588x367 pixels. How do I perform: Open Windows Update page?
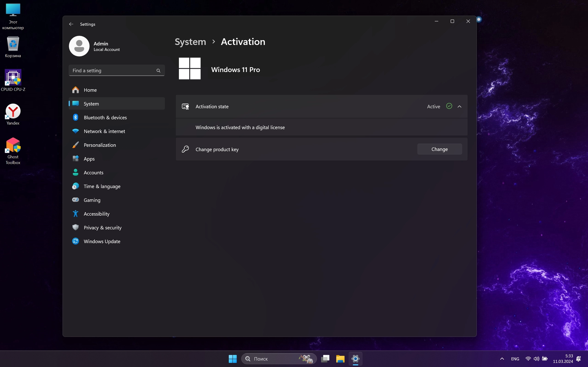pos(102,241)
